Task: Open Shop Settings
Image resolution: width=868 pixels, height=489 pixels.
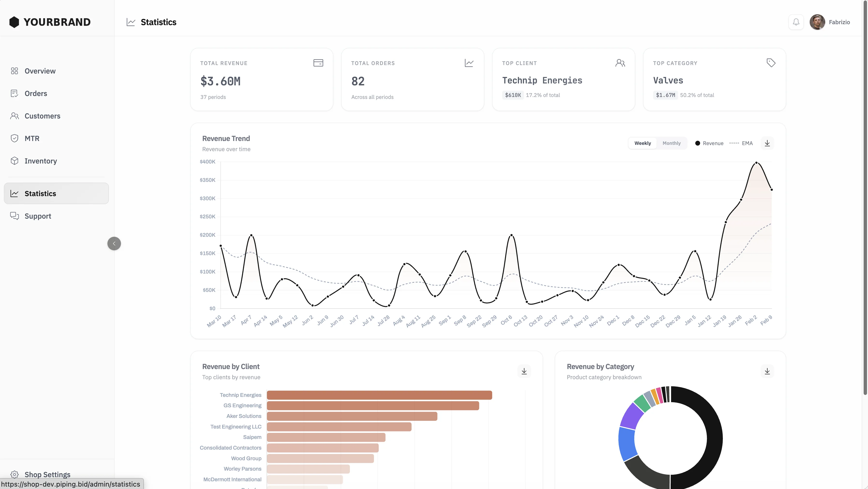Action: tap(47, 474)
